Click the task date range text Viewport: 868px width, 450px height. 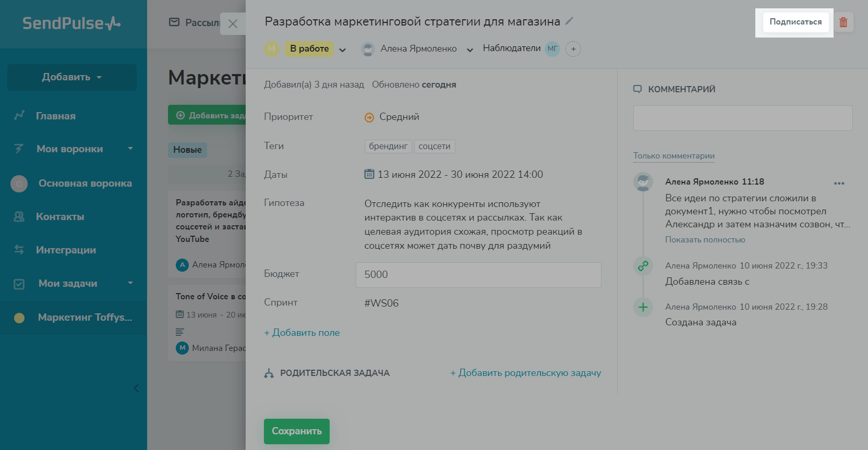pyautogui.click(x=460, y=175)
